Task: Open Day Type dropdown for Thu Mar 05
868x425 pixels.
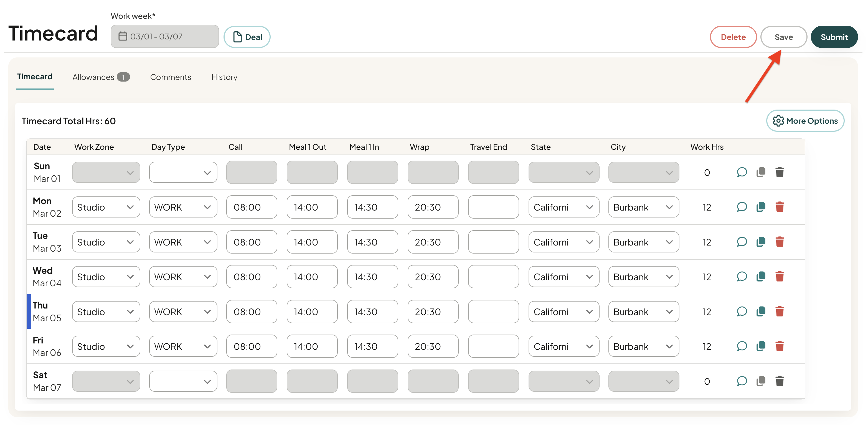Action: (x=183, y=312)
